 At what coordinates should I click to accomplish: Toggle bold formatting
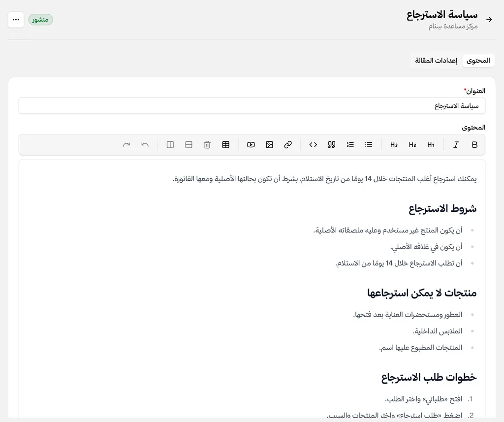474,145
